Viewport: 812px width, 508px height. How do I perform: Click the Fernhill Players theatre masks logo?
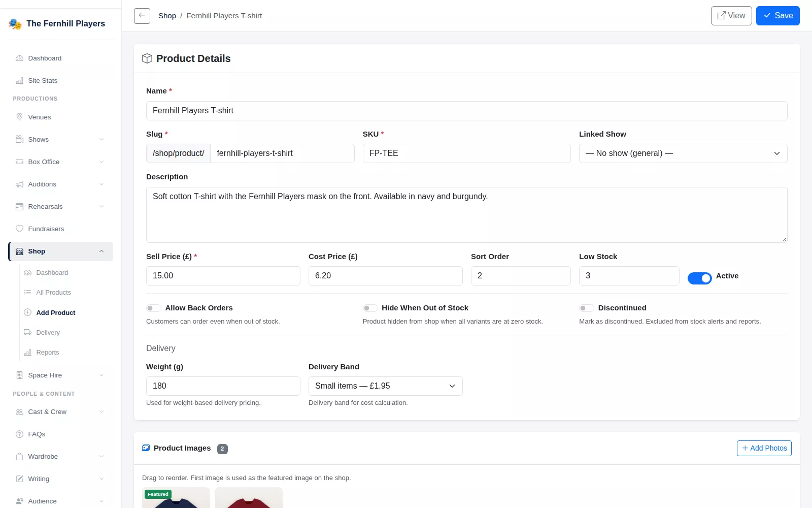15,24
